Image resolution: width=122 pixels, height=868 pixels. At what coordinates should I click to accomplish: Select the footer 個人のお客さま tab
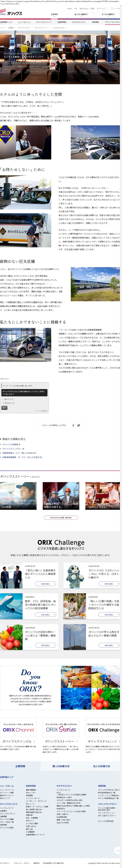61,766
